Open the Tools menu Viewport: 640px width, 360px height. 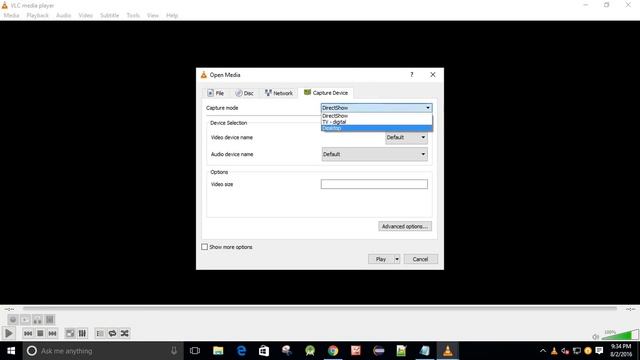click(x=133, y=16)
